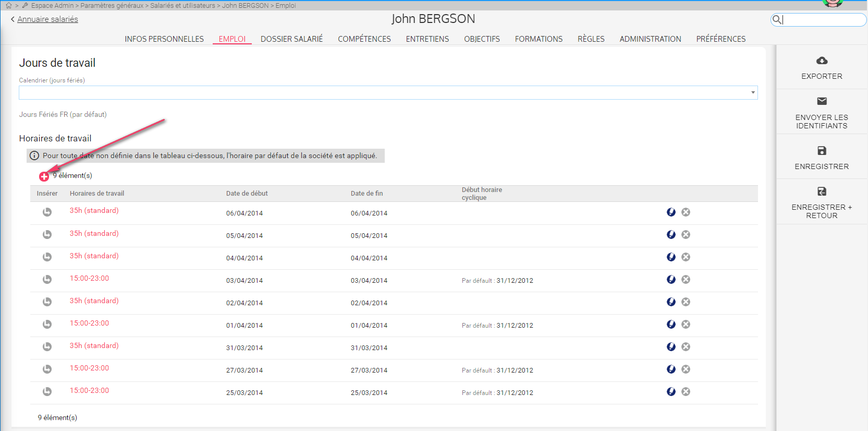
Task: Click the Date de fin column header
Action: [367, 194]
